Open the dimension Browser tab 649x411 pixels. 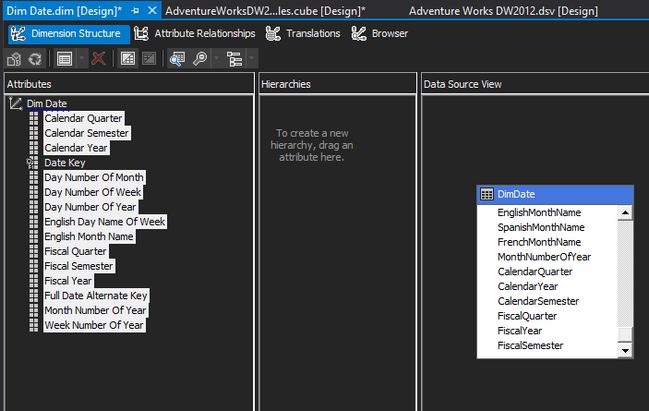380,34
